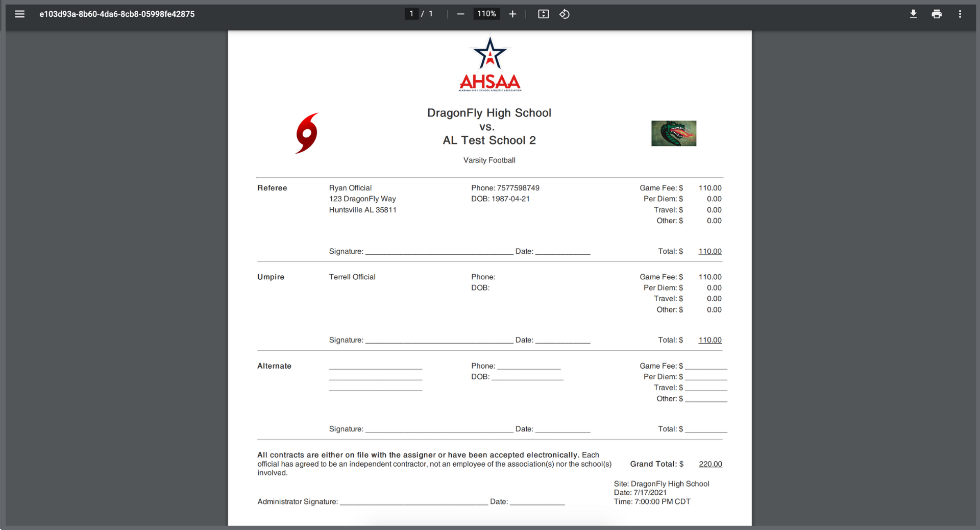Click the Umpire signature line
980x530 pixels.
coord(439,340)
